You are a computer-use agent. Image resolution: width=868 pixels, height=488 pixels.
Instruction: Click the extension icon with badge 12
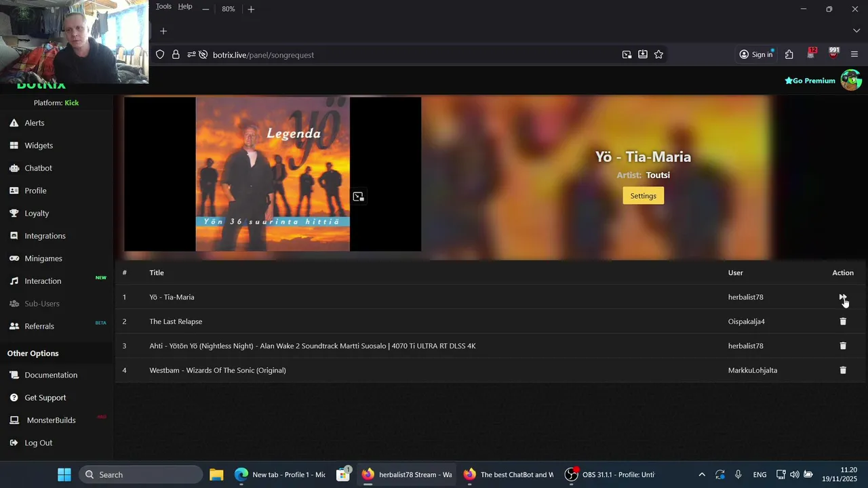812,54
